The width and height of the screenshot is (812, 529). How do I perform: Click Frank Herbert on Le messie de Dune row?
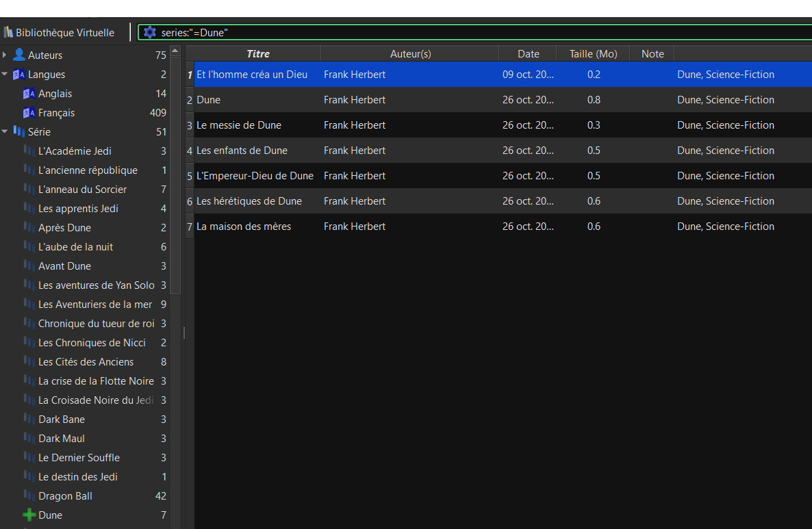355,125
